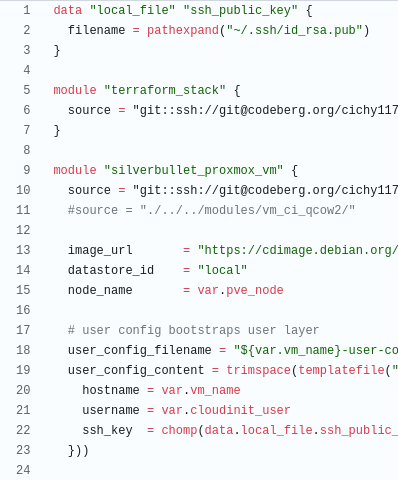
Task: Click "terraform_stack" module name
Action: [x=165, y=90]
